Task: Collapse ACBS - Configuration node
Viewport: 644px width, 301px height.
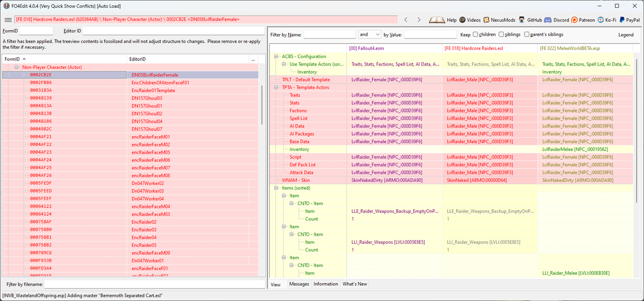Action: [276, 57]
